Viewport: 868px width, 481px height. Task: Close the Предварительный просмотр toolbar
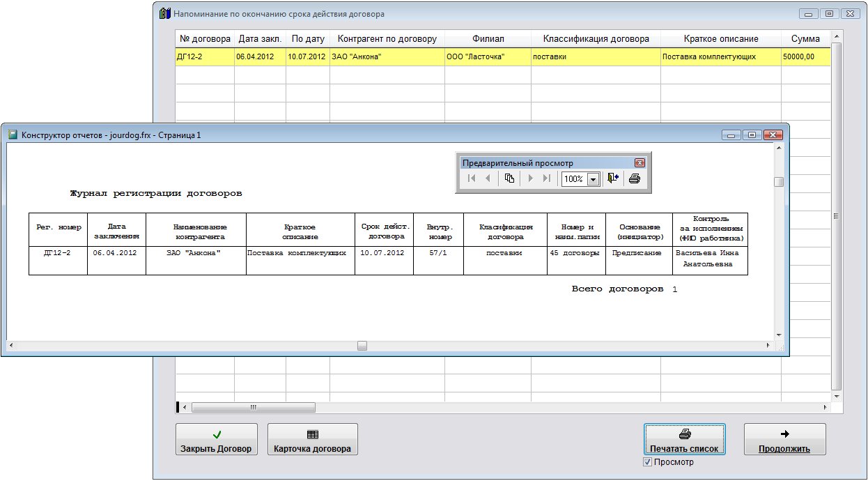639,162
